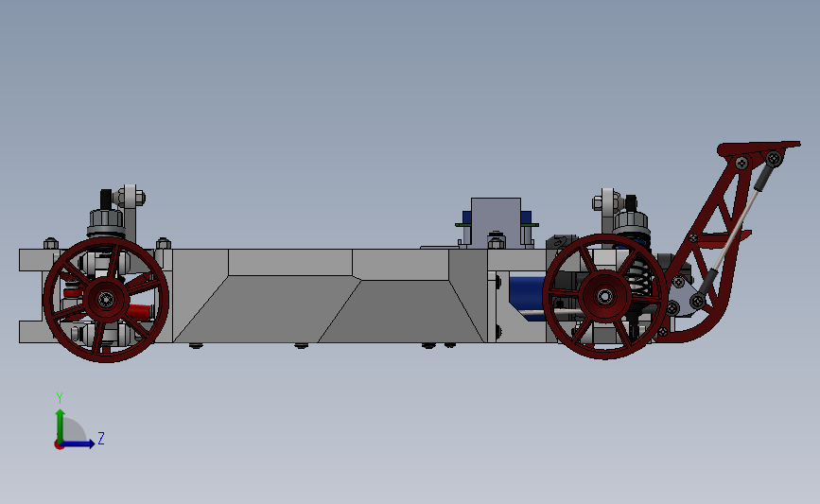This screenshot has width=820, height=504.
Task: Pick the center hub of the right wheel
Action: click(605, 296)
